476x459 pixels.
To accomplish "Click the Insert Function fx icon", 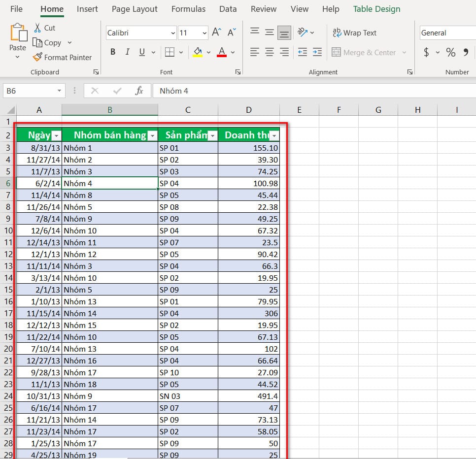I will [139, 91].
